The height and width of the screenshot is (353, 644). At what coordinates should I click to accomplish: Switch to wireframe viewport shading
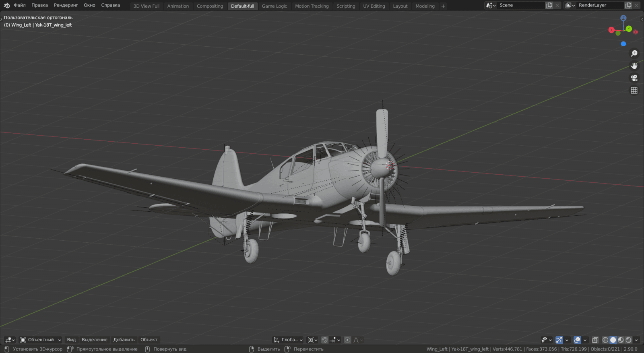click(605, 340)
